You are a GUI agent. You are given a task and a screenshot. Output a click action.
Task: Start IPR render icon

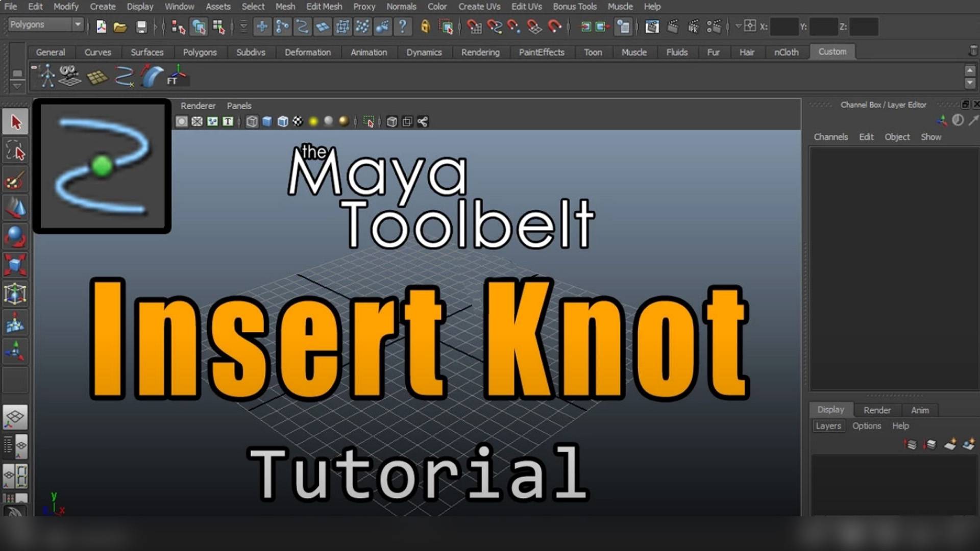pos(693,27)
